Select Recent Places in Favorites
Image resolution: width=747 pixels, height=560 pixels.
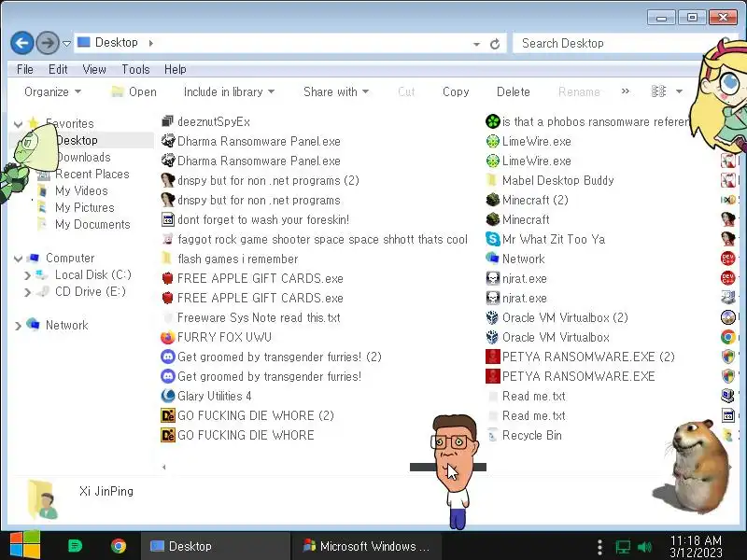(92, 174)
